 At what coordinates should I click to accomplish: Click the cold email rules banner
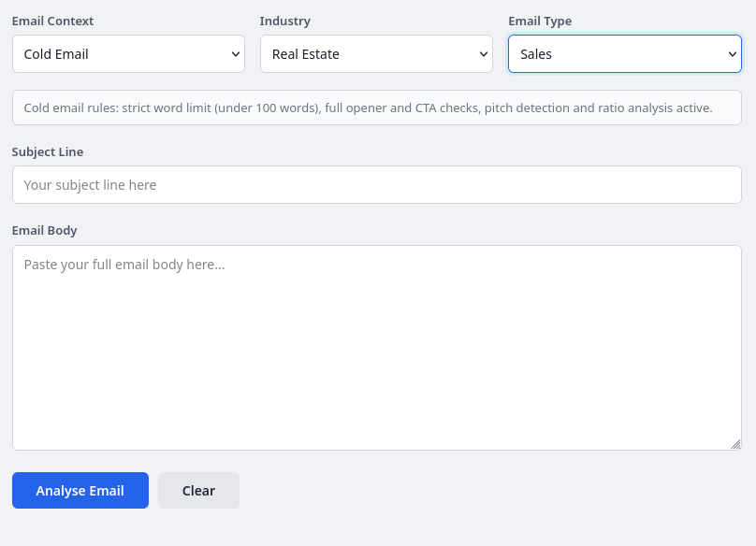[376, 107]
